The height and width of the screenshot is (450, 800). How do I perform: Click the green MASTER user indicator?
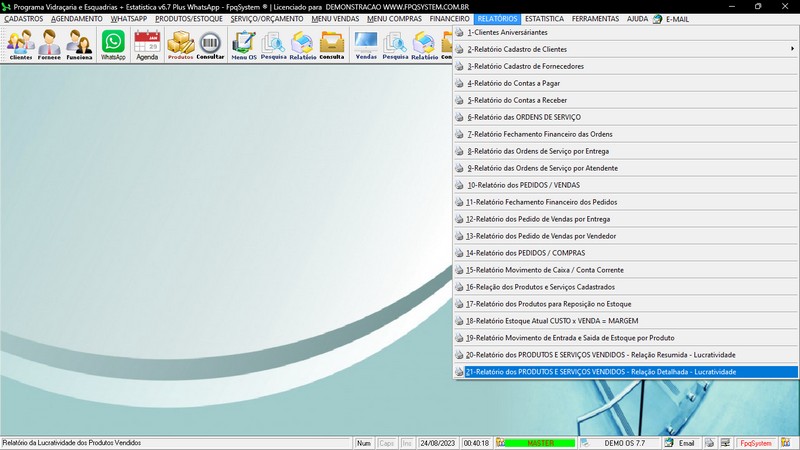coord(540,443)
